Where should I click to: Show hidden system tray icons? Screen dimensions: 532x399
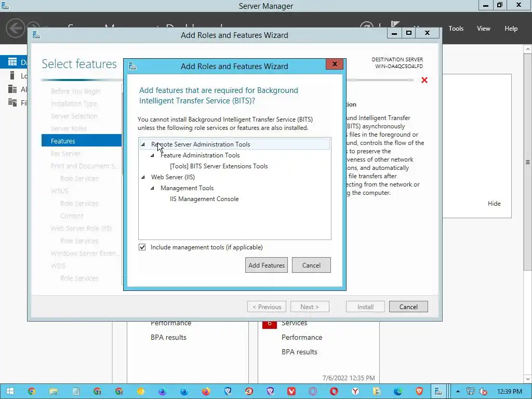458,392
